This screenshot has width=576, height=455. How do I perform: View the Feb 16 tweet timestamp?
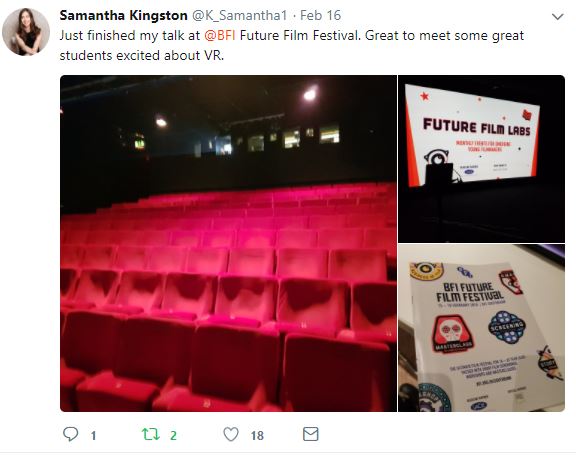click(320, 15)
